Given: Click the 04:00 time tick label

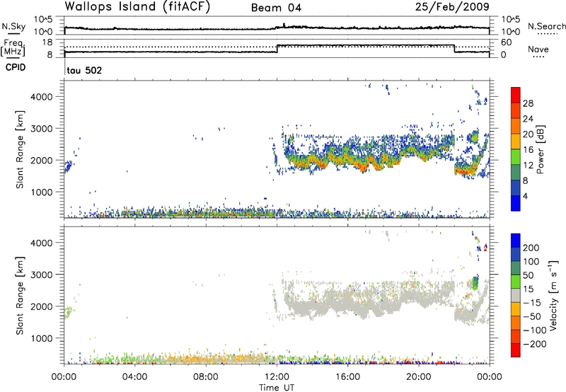Looking at the screenshot, I should click(x=134, y=377).
